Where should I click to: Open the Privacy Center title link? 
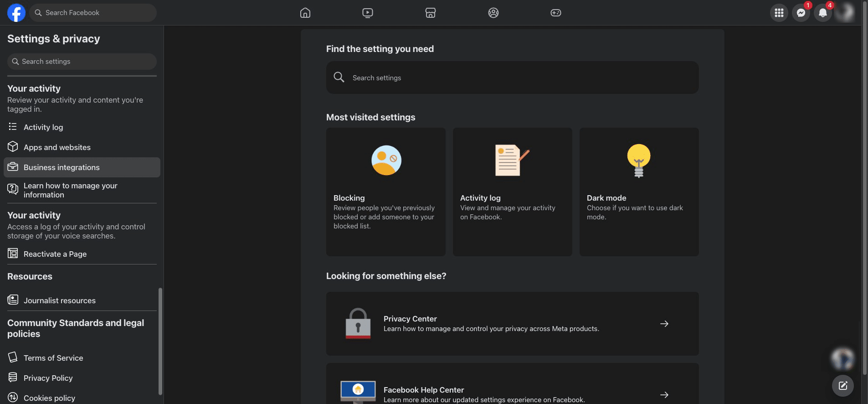(x=410, y=319)
